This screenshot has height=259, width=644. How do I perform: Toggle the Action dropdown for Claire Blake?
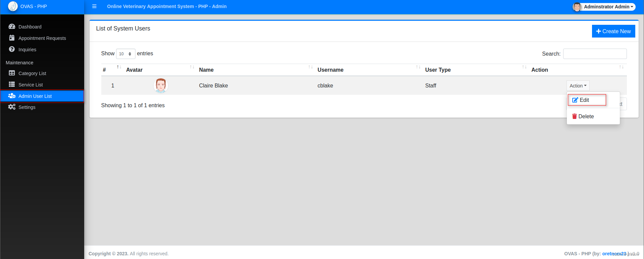point(578,86)
